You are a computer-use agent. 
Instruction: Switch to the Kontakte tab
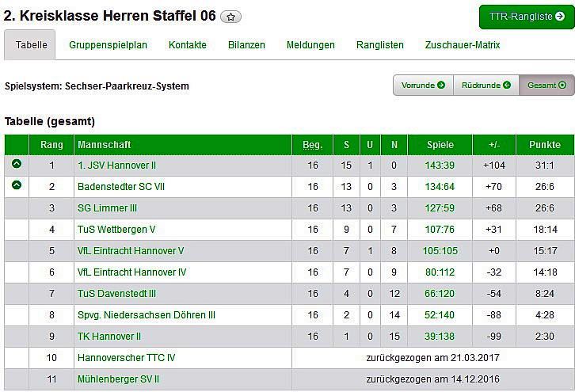pos(188,45)
